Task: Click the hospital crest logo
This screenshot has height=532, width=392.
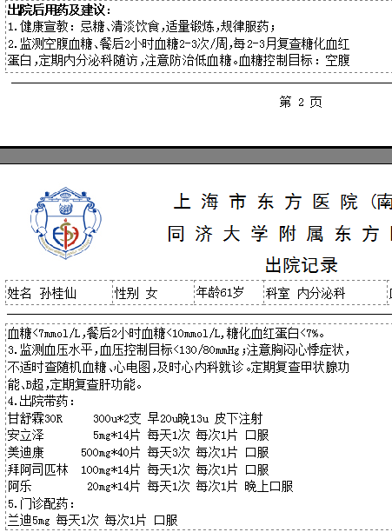Action: 66,223
